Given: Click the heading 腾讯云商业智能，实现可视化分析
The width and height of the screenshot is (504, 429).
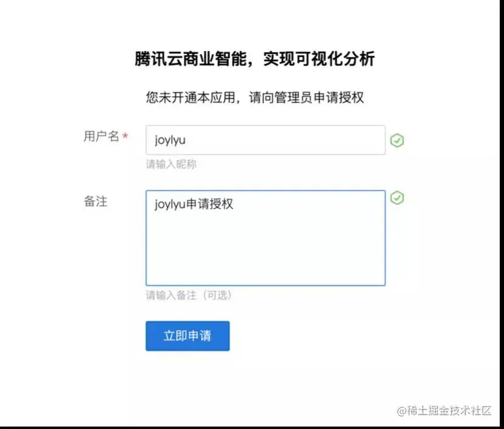Looking at the screenshot, I should click(x=254, y=59).
